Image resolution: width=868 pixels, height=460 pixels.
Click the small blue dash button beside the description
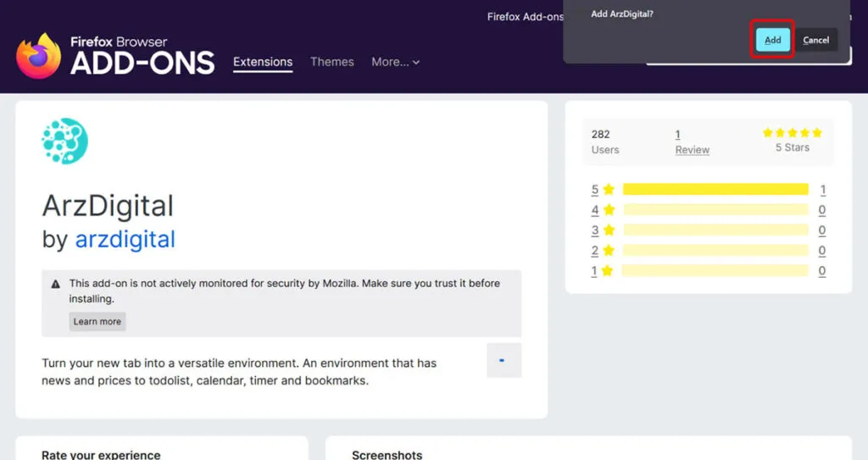click(504, 360)
